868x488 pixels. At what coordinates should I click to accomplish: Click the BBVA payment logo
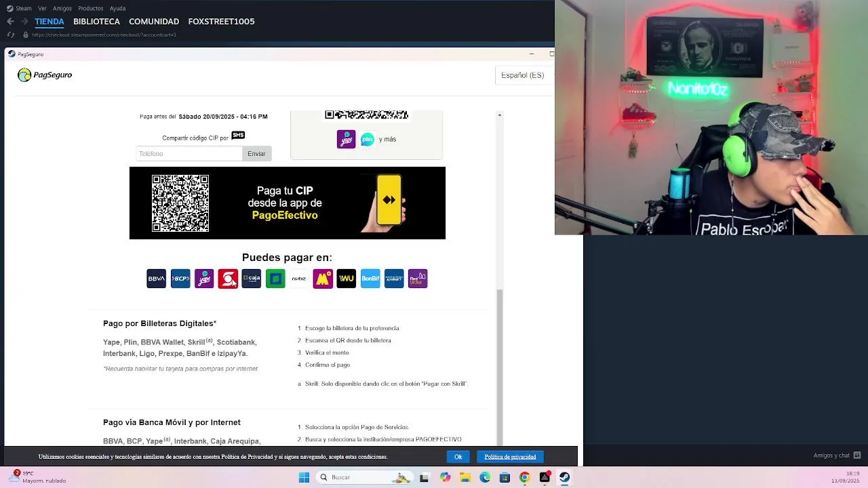tap(156, 279)
